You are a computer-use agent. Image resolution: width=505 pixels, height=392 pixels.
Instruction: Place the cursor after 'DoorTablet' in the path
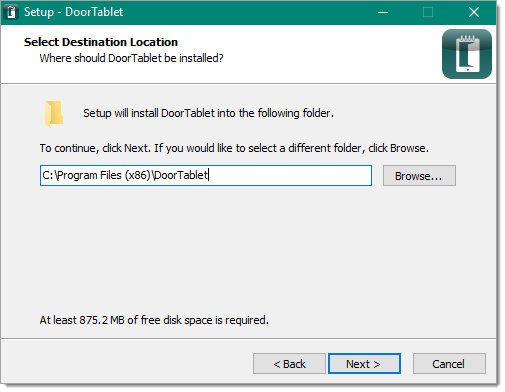click(209, 175)
